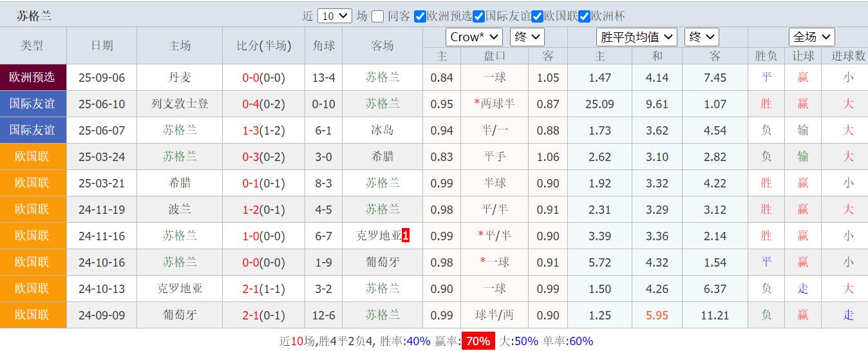Open the 丹麦 home team link

[x=180, y=77]
